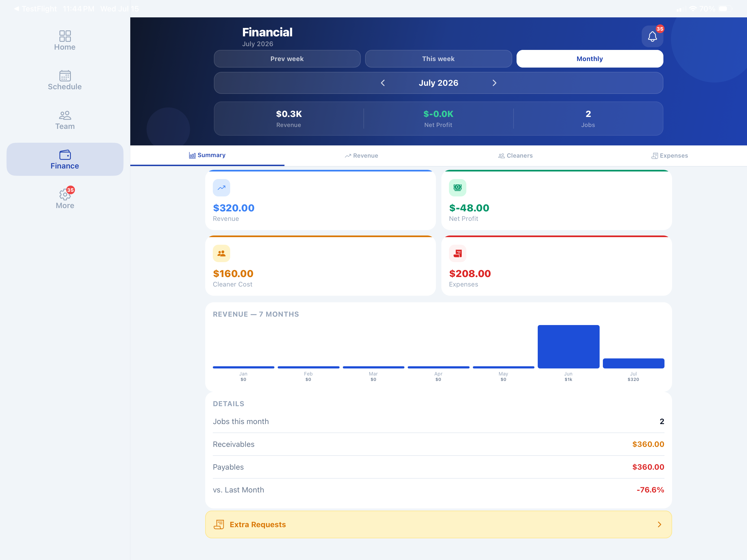Switch to the Cleaners tab
This screenshot has width=747, height=560.
[515, 156]
